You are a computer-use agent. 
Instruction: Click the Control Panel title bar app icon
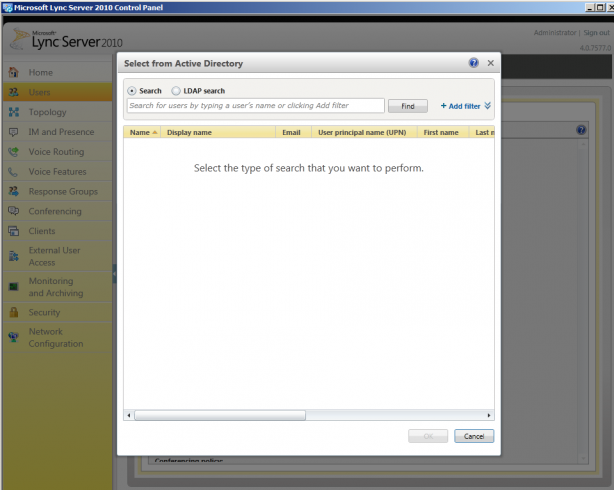(7, 7)
